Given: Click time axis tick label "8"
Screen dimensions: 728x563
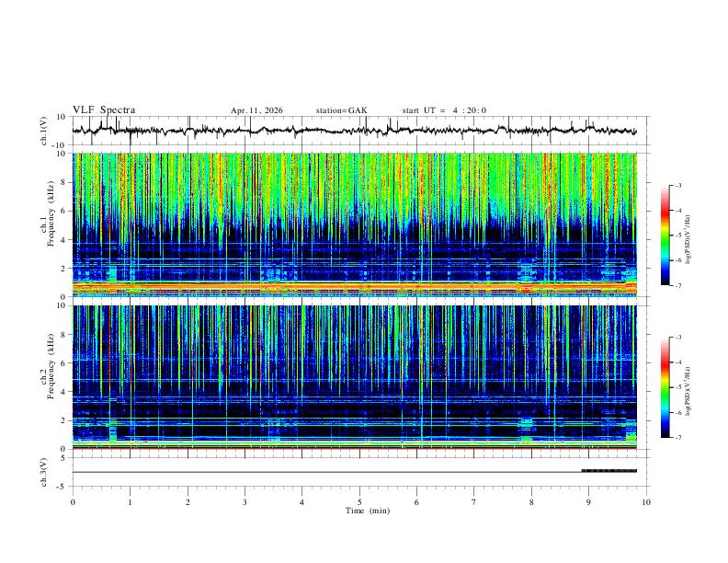Looking at the screenshot, I should tap(531, 502).
